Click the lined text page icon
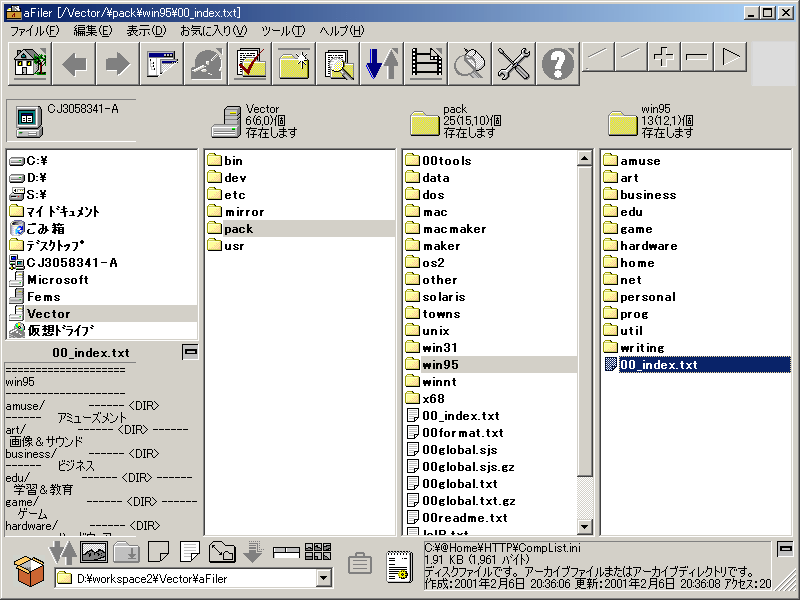The width and height of the screenshot is (800, 600). pyautogui.click(x=190, y=552)
